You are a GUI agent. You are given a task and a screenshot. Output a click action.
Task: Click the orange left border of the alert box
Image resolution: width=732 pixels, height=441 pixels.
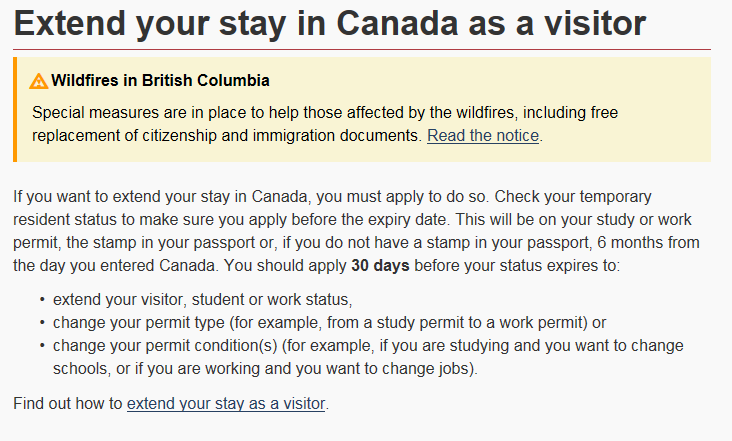15,110
